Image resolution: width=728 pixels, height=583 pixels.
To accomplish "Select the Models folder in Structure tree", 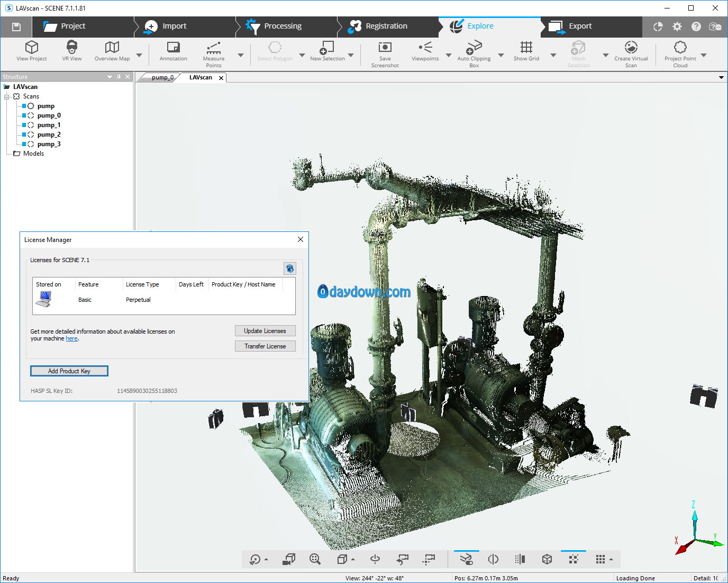I will pos(33,154).
